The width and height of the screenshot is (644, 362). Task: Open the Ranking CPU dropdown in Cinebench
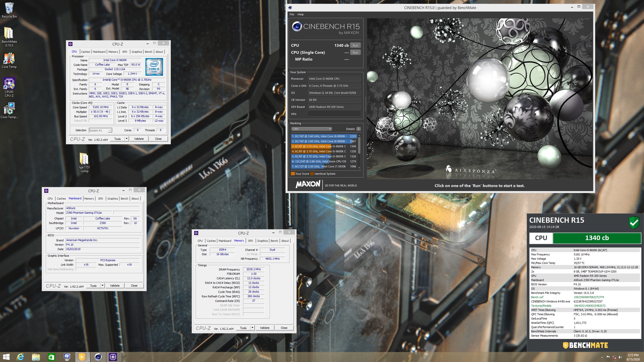(311, 129)
